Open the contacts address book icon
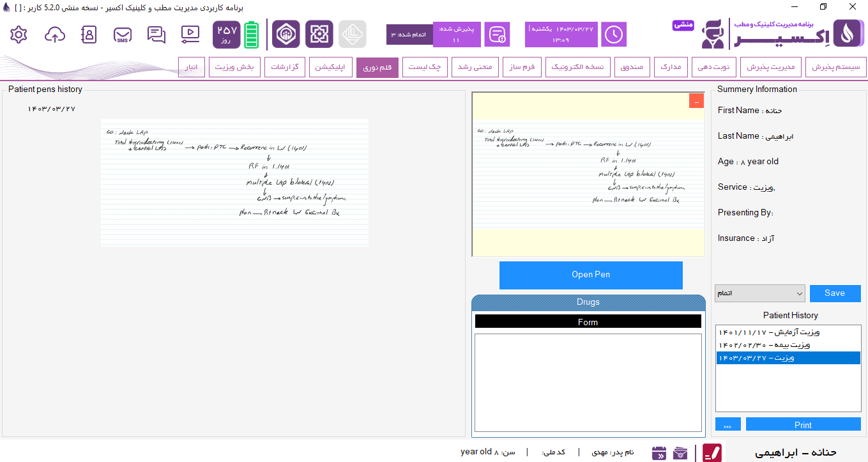Screen dimensions: 868x462 point(89,35)
